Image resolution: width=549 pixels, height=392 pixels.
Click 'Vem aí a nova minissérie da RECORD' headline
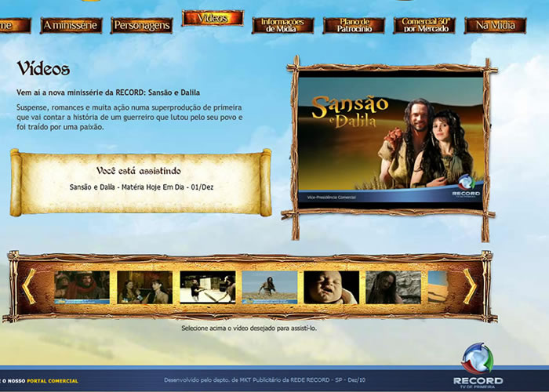click(108, 93)
